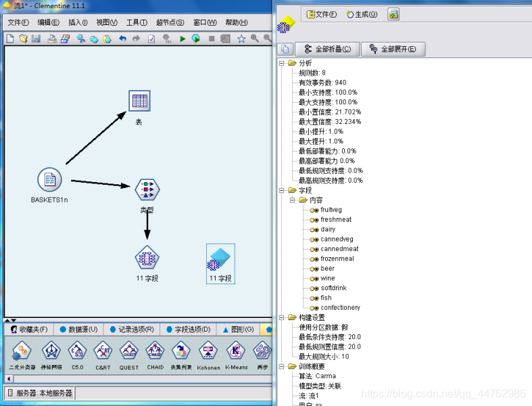Click the 全部折叠 collapse all button
Viewport: 532px width, 406px height.
pyautogui.click(x=327, y=49)
